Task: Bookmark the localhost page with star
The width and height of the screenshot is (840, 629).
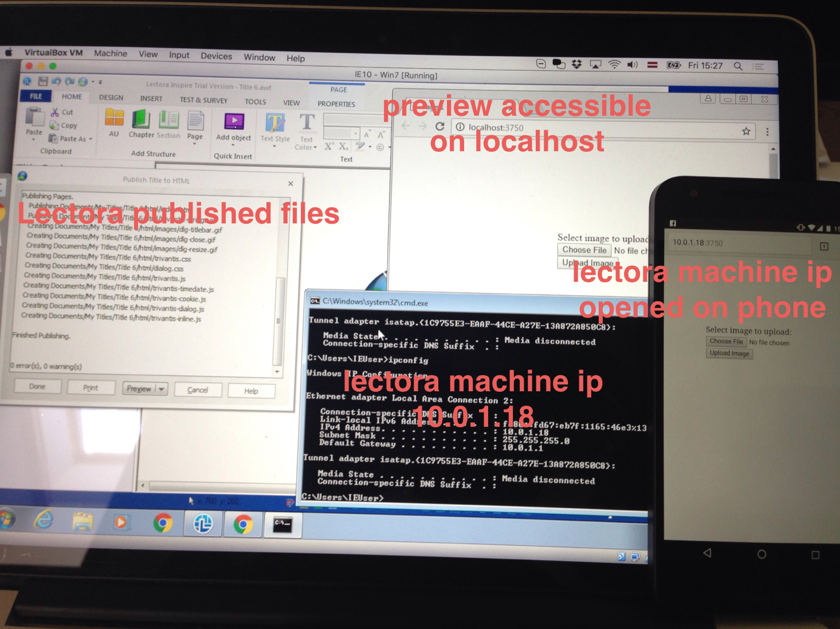Action: coord(745,131)
